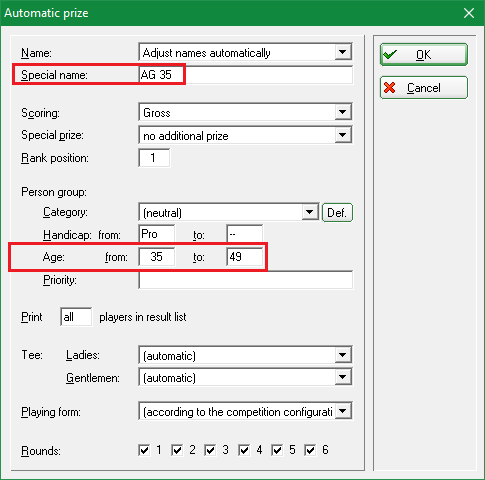The width and height of the screenshot is (485, 480).
Task: Click the Cancel button
Action: pos(424,88)
